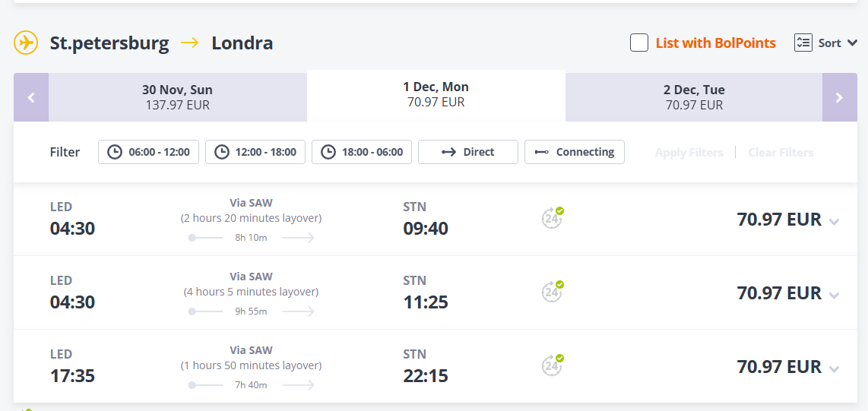Viewport: 868px width, 411px height.
Task: Enable the List with BolPoints checkbox
Action: click(x=639, y=43)
